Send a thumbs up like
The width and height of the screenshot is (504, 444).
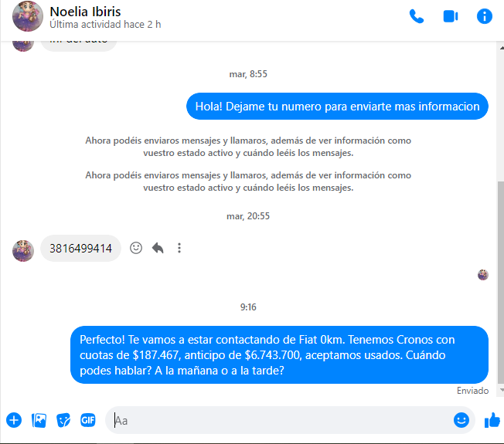click(x=492, y=420)
